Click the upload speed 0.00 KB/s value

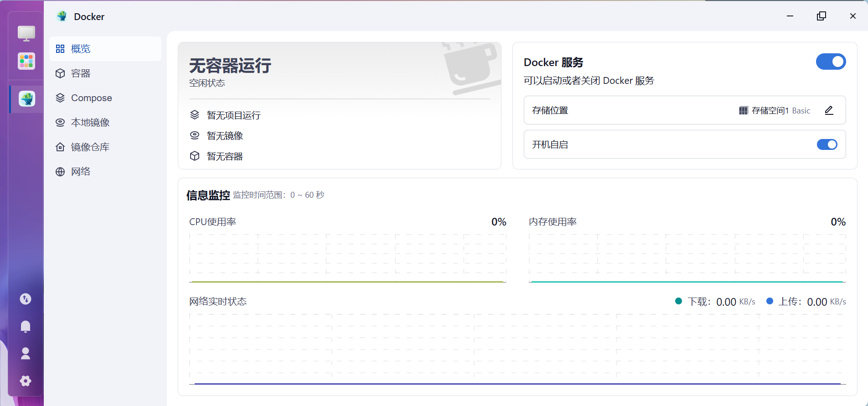tap(827, 302)
